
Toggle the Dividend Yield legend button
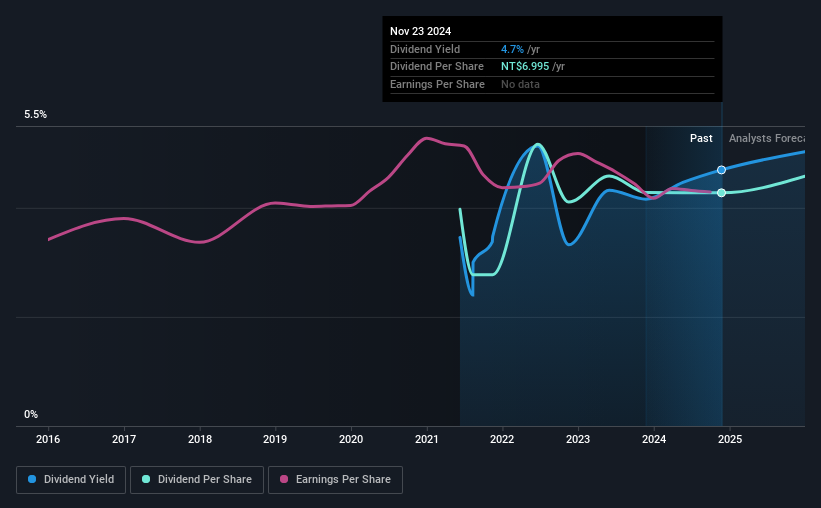(x=71, y=480)
